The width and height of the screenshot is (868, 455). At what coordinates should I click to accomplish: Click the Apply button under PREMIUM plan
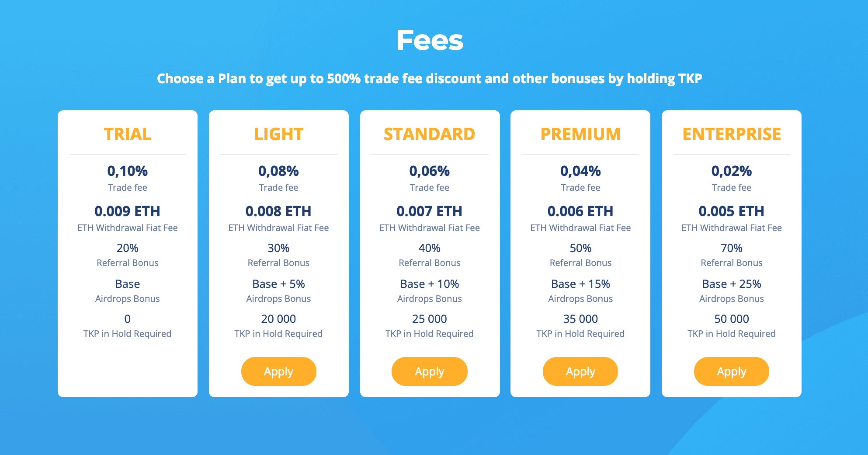pos(580,371)
